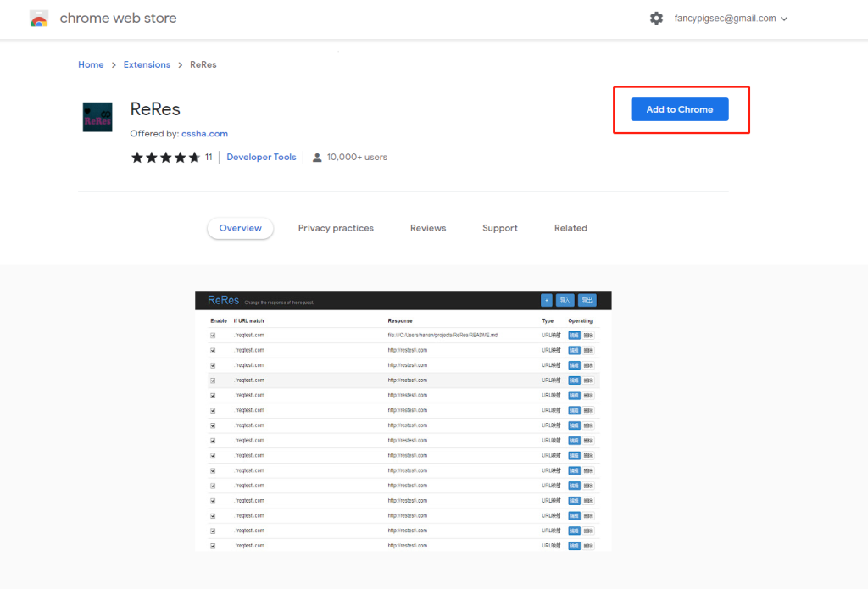Click the ReRes extension title heading
Viewport: 868px width, 589px height.
coord(155,109)
